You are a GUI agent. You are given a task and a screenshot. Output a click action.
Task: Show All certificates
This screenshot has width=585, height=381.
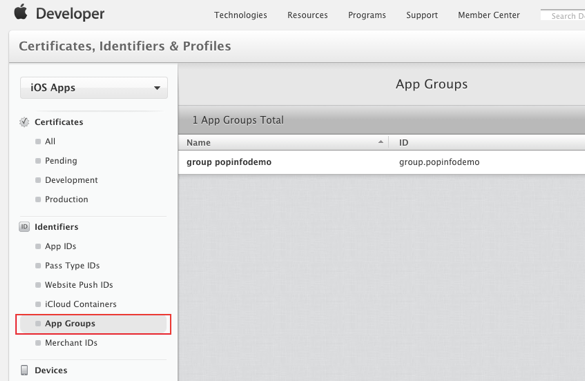tap(50, 141)
